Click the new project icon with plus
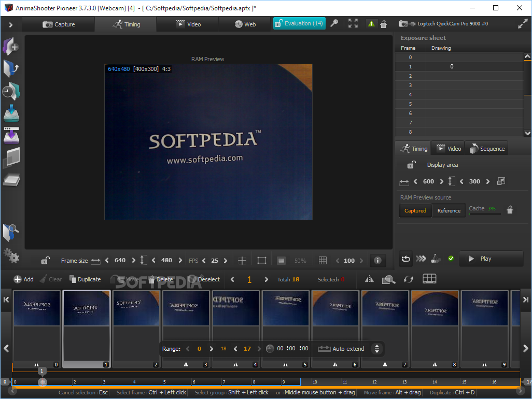Viewport: 532px width, 399px height. [11, 46]
